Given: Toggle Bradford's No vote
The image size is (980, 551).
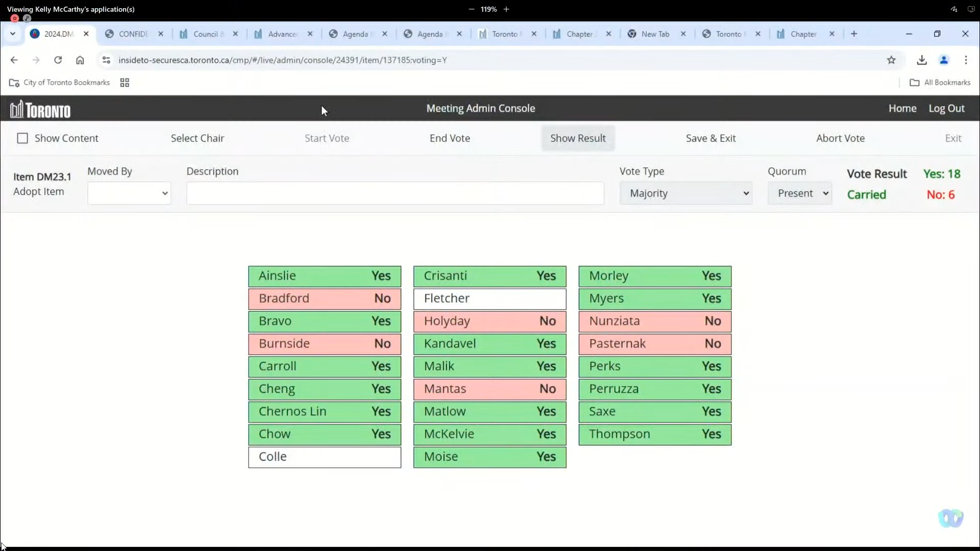Looking at the screenshot, I should point(325,298).
